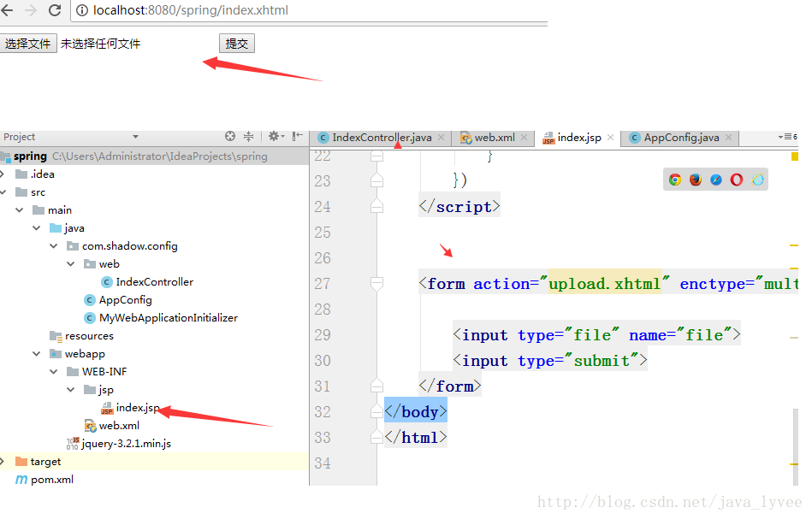Switch to web.xml editor tab

495,138
